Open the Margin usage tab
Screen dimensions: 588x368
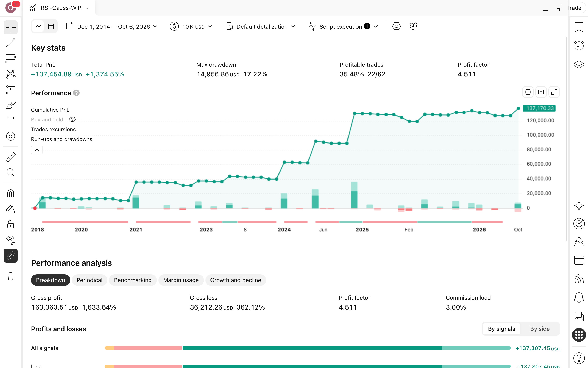point(181,280)
